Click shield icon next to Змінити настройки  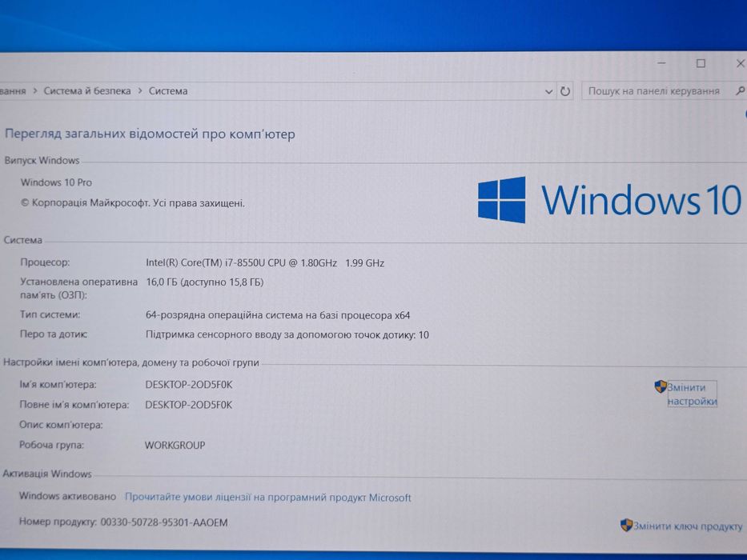coord(661,386)
